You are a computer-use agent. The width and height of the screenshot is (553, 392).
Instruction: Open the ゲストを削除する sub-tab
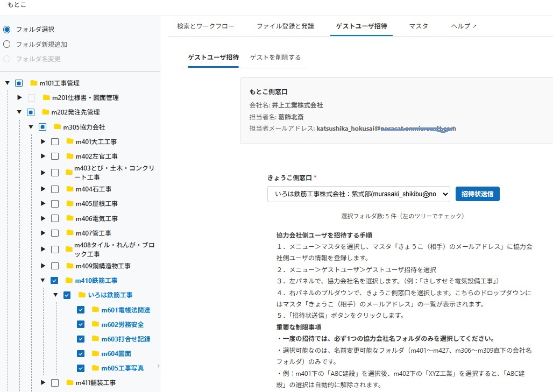tap(275, 57)
